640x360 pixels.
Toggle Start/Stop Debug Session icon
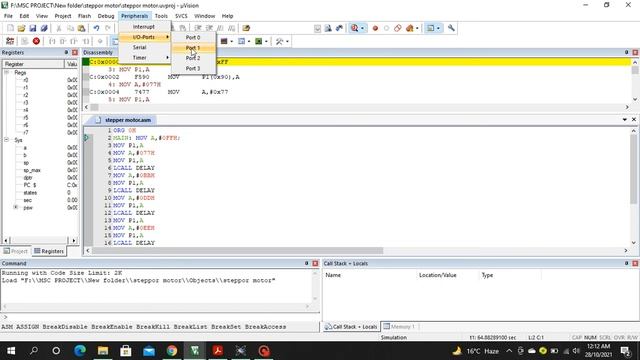[354, 28]
